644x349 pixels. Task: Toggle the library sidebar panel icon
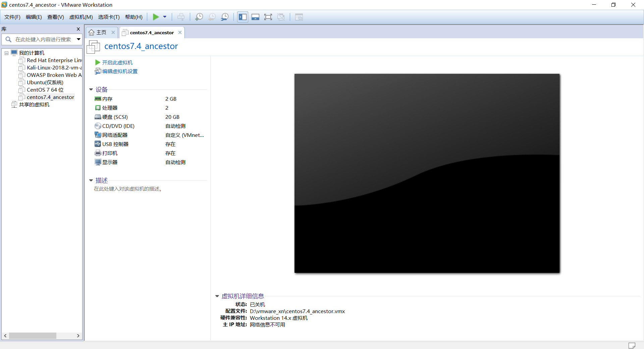tap(243, 17)
